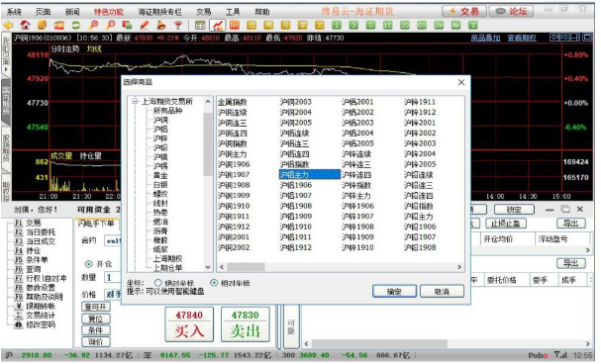The image size is (601, 364).
Task: Switch to the 闪电手下单 tab
Action: tap(96, 224)
